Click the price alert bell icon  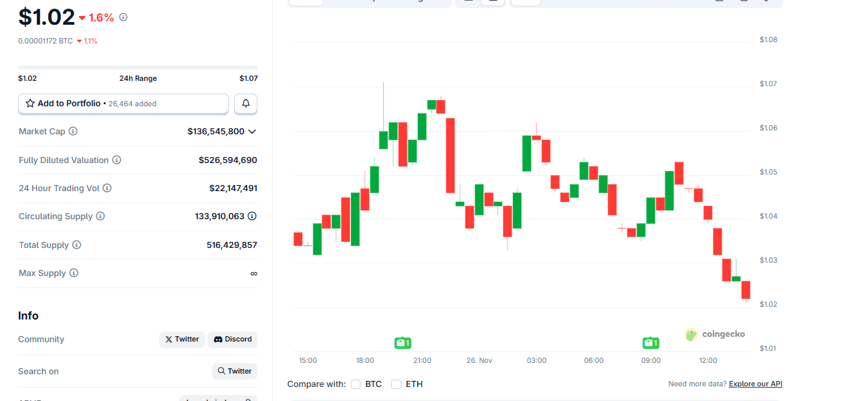[245, 104]
